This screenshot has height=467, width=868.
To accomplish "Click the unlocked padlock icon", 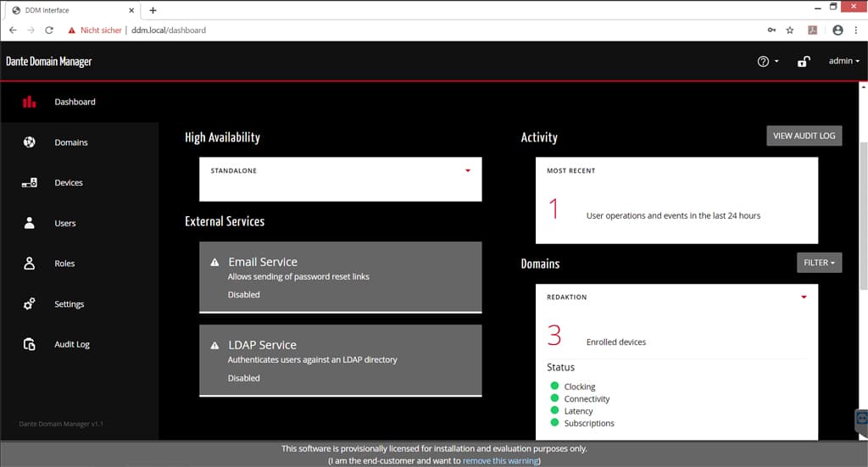I will pyautogui.click(x=804, y=61).
